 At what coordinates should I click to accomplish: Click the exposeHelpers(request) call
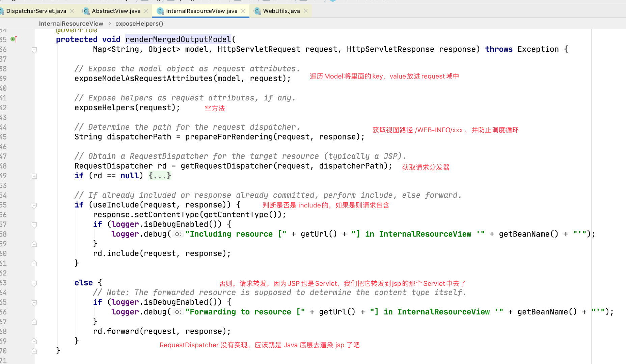coord(127,108)
